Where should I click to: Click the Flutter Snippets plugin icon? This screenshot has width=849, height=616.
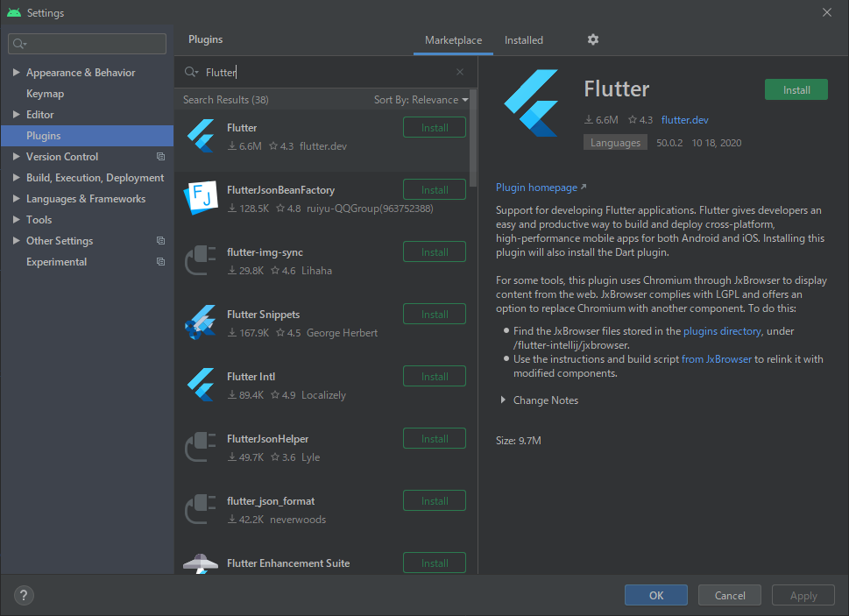201,322
